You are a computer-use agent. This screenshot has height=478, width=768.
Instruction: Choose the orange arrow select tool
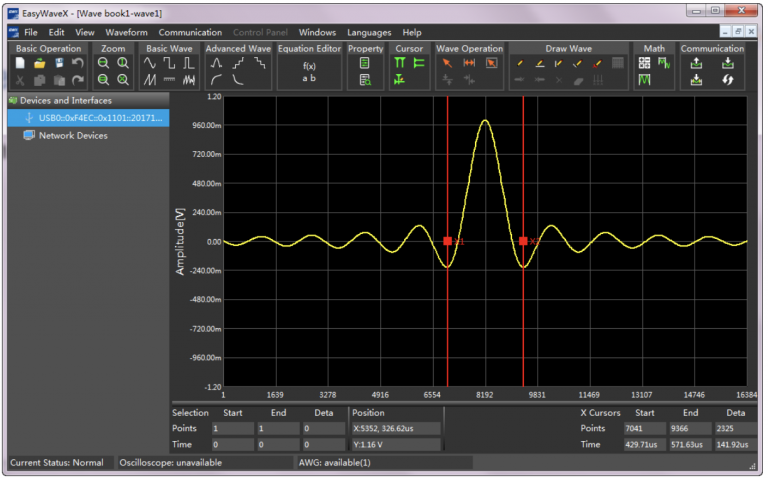tap(447, 63)
